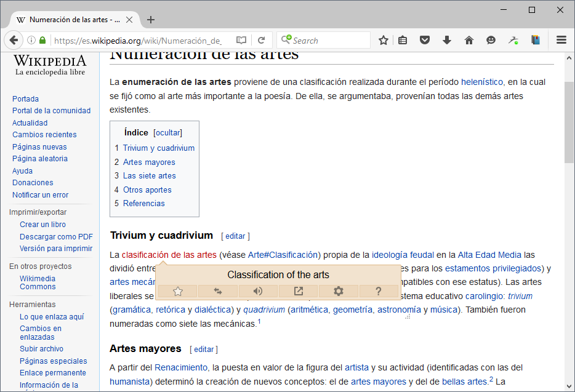The width and height of the screenshot is (575, 392).
Task: Click the vertical scrollbar thumb
Action: 569,122
